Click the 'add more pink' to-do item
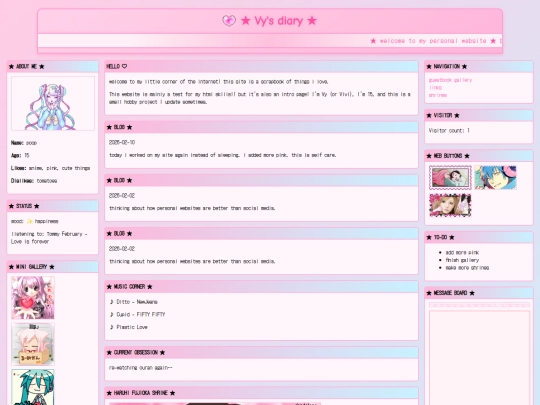The height and width of the screenshot is (405, 540). coord(462,252)
